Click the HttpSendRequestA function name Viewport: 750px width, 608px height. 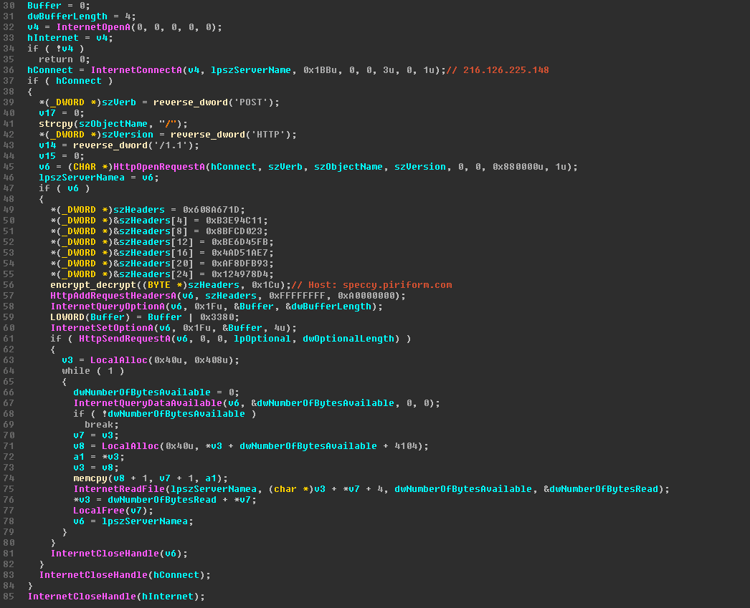(125, 339)
